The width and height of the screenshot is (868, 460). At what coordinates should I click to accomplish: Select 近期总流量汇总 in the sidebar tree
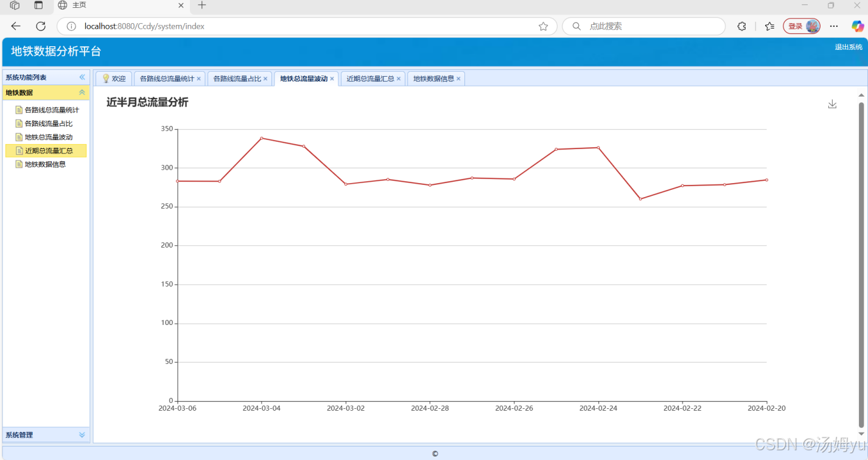click(46, 151)
